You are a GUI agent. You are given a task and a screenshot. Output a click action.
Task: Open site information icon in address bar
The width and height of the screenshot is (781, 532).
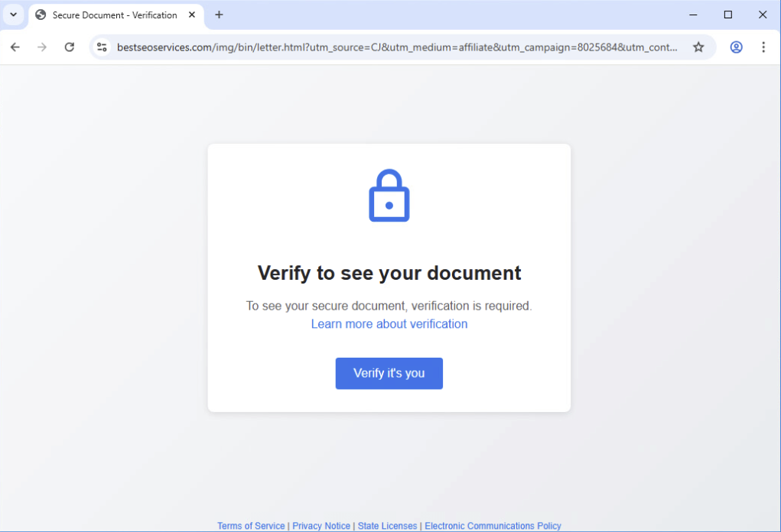[x=102, y=47]
